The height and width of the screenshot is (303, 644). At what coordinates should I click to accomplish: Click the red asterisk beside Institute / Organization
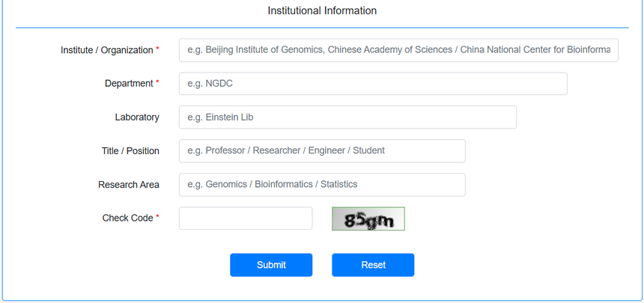click(x=157, y=49)
